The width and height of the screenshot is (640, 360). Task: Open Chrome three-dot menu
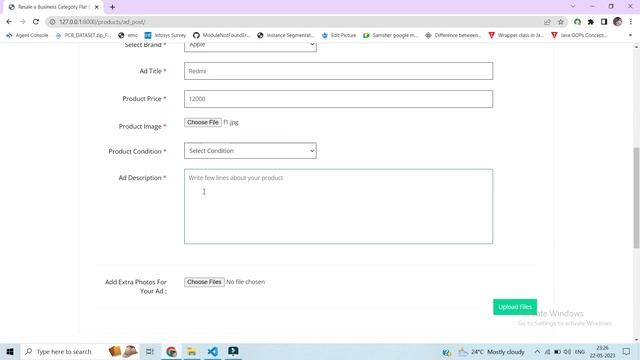point(631,22)
